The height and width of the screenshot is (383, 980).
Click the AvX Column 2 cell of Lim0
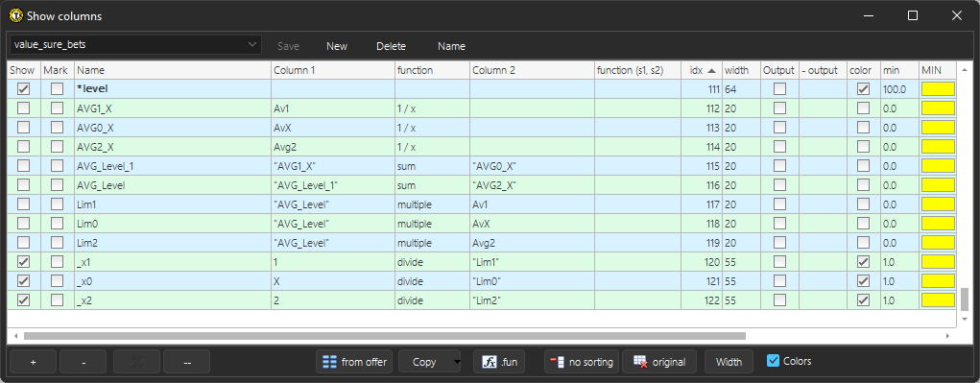click(x=532, y=224)
